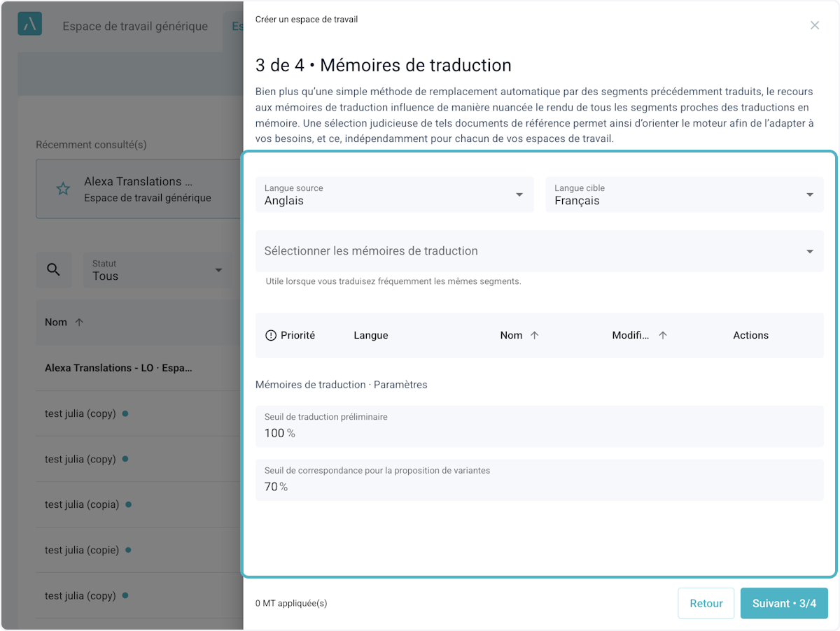The width and height of the screenshot is (840, 631).
Task: Click the Retour button
Action: pos(706,603)
